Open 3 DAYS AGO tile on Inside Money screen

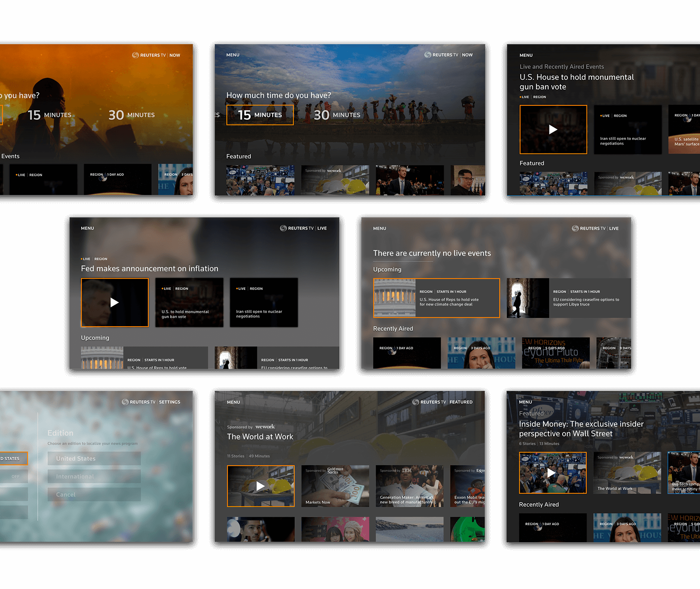coord(627,528)
